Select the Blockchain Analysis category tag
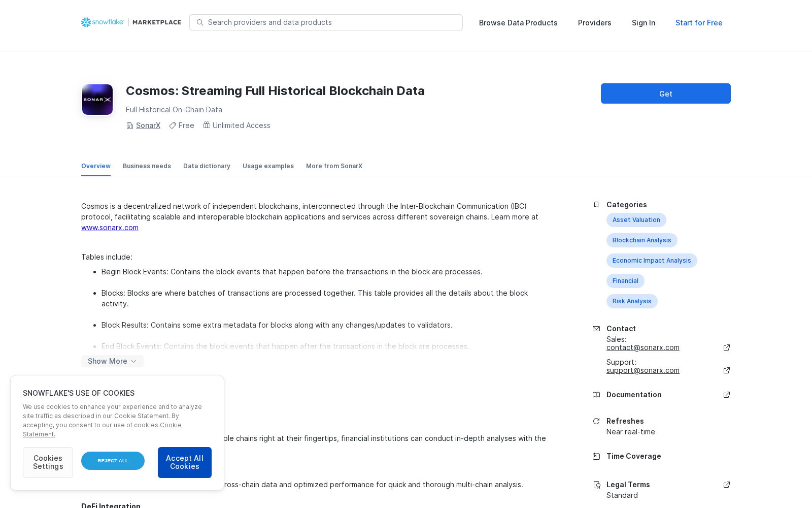This screenshot has height=508, width=812. 642,240
